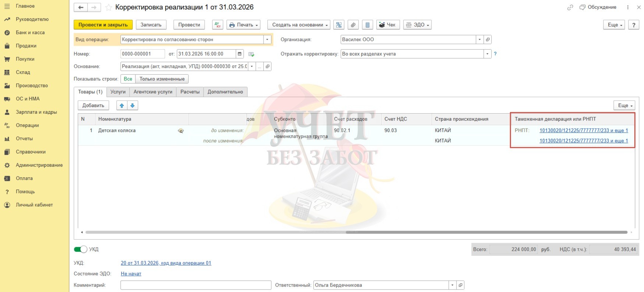Click the move row down arrow
The height and width of the screenshot is (292, 644).
tap(133, 105)
